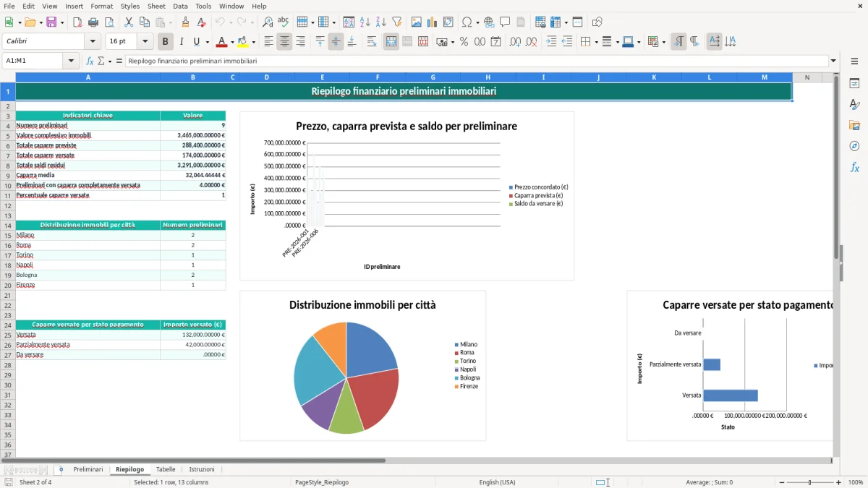Open the Data menu

pos(180,6)
